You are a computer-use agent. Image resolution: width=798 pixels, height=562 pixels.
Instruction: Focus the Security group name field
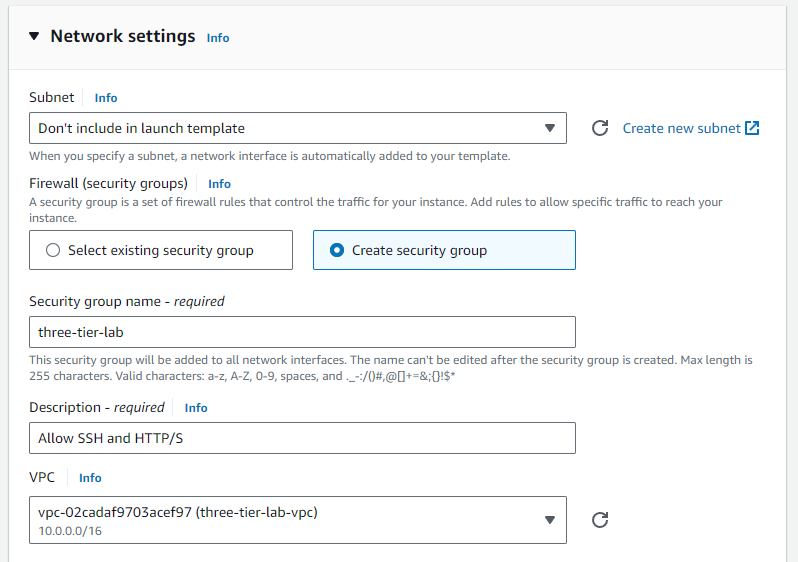click(x=302, y=332)
